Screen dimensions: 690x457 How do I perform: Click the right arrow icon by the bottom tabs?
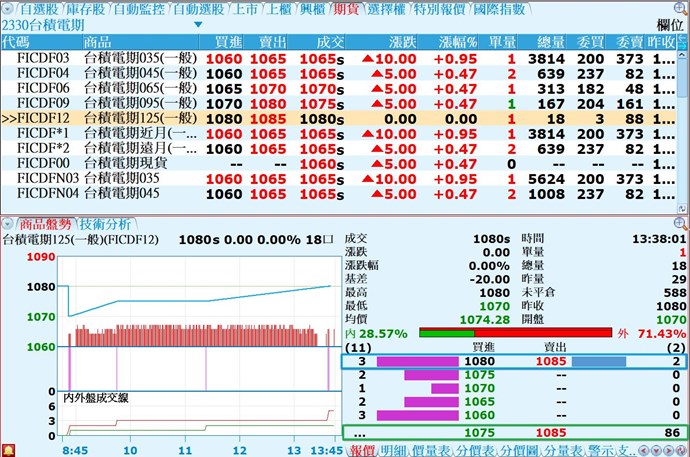pos(668,450)
